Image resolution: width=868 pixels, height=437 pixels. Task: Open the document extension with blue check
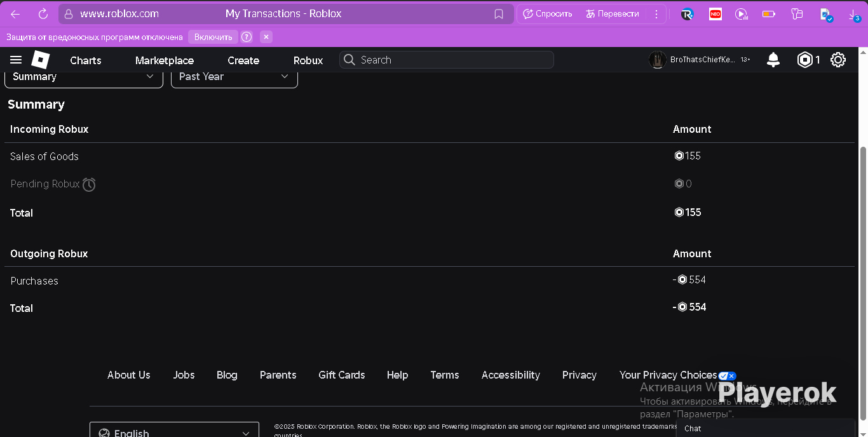click(825, 14)
